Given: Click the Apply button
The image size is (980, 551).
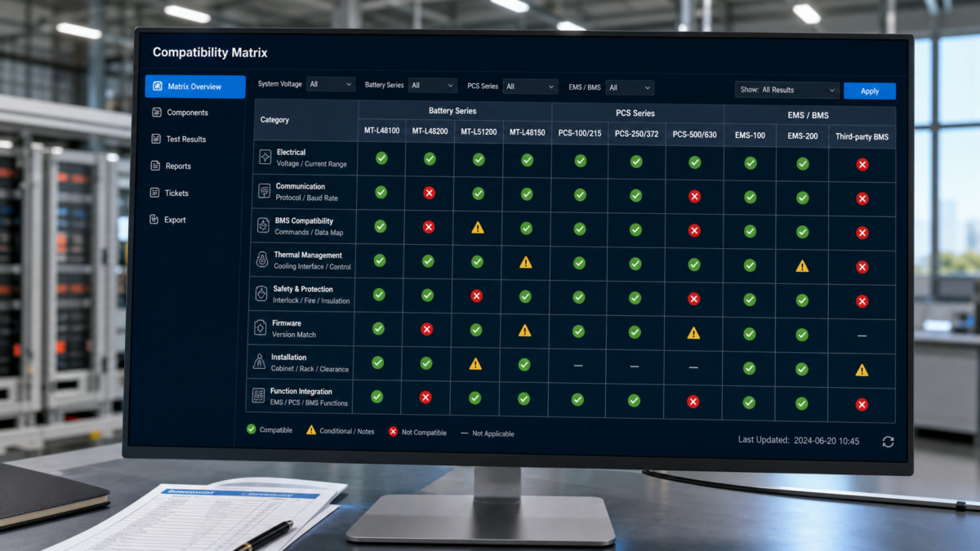Looking at the screenshot, I should pyautogui.click(x=870, y=91).
